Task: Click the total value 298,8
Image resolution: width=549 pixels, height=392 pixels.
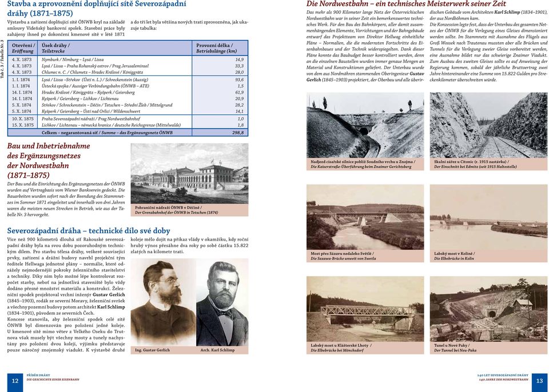Action: (238, 133)
